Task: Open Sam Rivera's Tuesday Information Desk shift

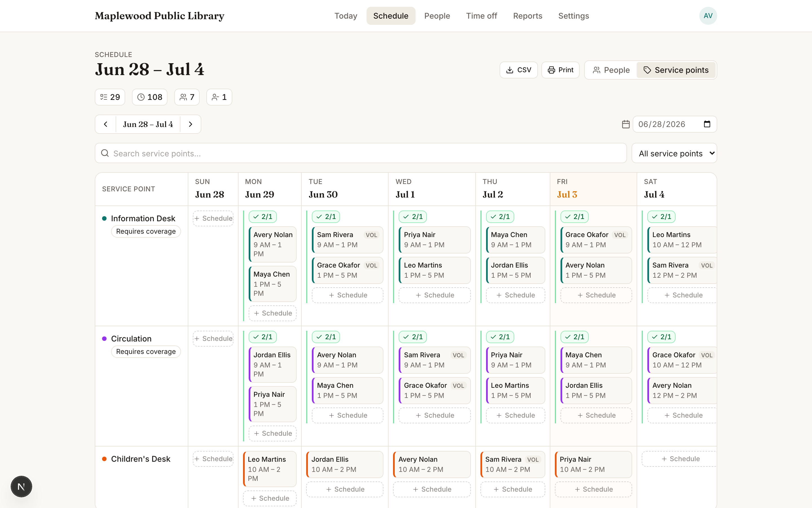Action: coord(348,240)
